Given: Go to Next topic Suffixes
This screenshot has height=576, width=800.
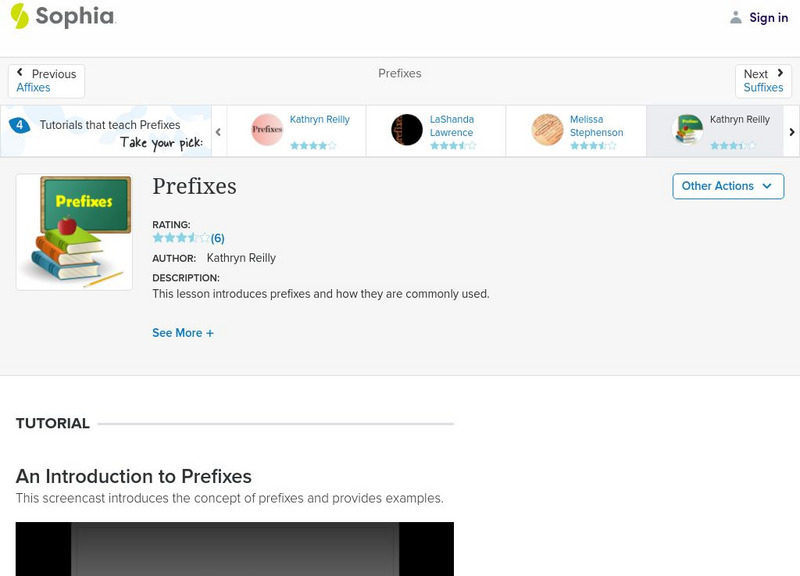Looking at the screenshot, I should 763,81.
